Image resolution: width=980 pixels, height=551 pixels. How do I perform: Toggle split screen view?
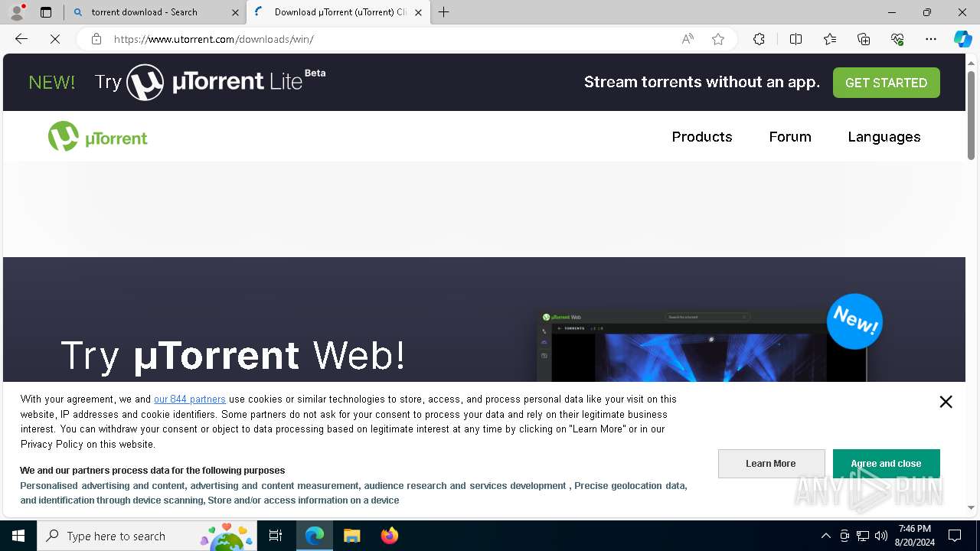pyautogui.click(x=795, y=39)
